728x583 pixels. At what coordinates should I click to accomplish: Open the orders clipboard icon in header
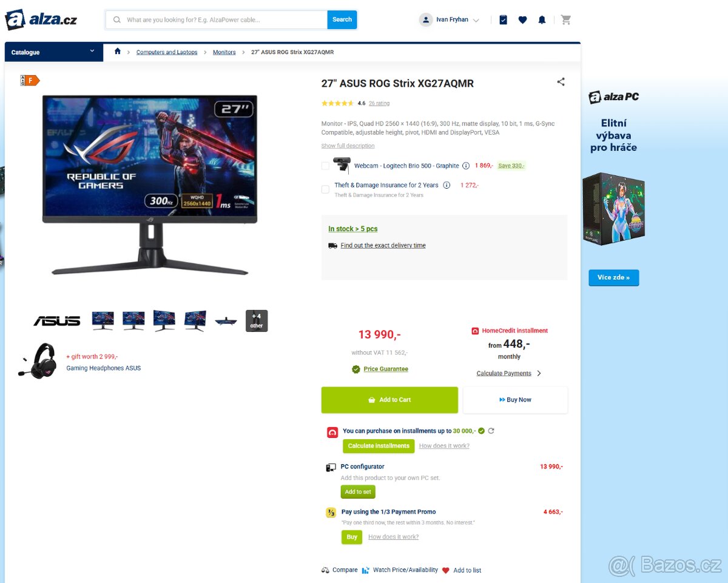[503, 20]
